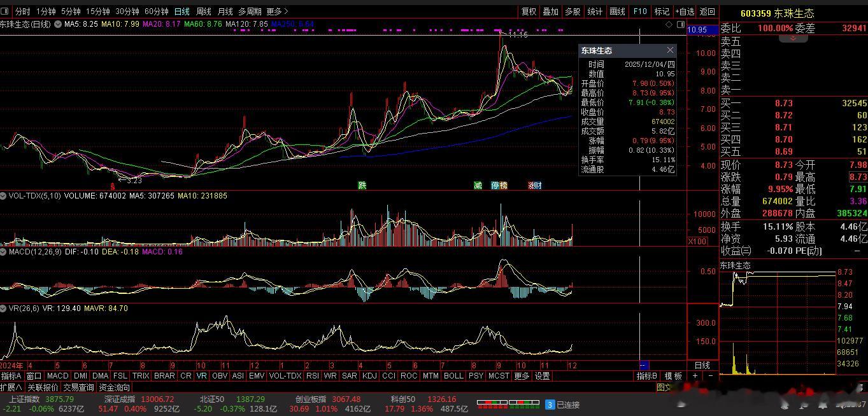The height and width of the screenshot is (416, 868).
Task: Expand the 更多 period options
Action: click(x=277, y=11)
